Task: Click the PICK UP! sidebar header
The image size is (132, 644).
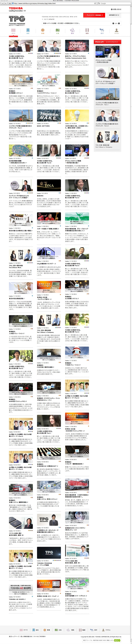Action: [x=107, y=42]
